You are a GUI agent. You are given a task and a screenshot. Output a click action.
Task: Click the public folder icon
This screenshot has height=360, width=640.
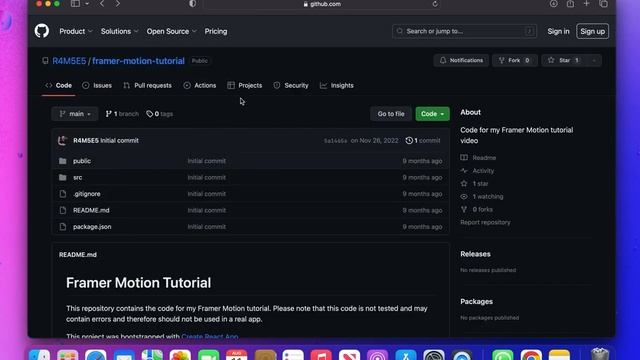pyautogui.click(x=62, y=161)
